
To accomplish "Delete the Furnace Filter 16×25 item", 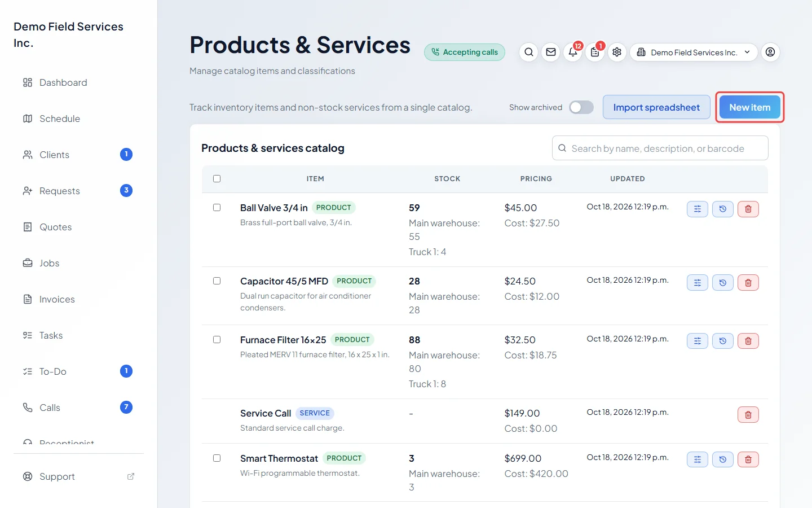I will pyautogui.click(x=748, y=341).
